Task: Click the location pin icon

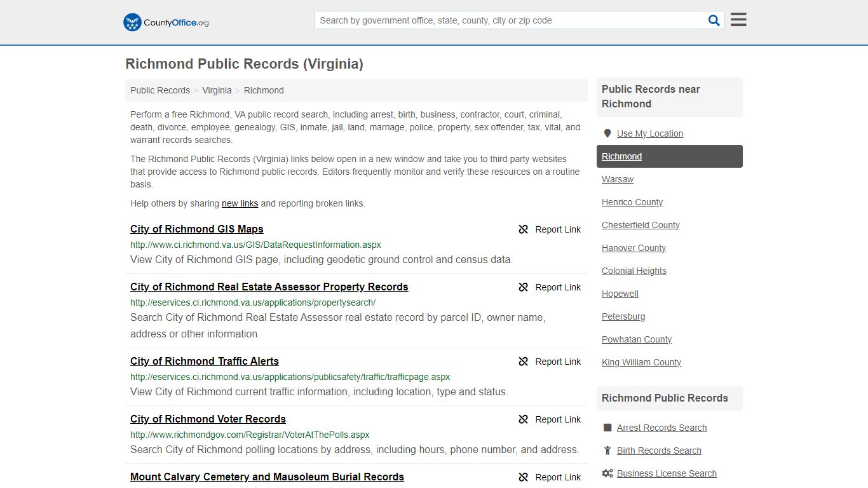Action: coord(607,133)
